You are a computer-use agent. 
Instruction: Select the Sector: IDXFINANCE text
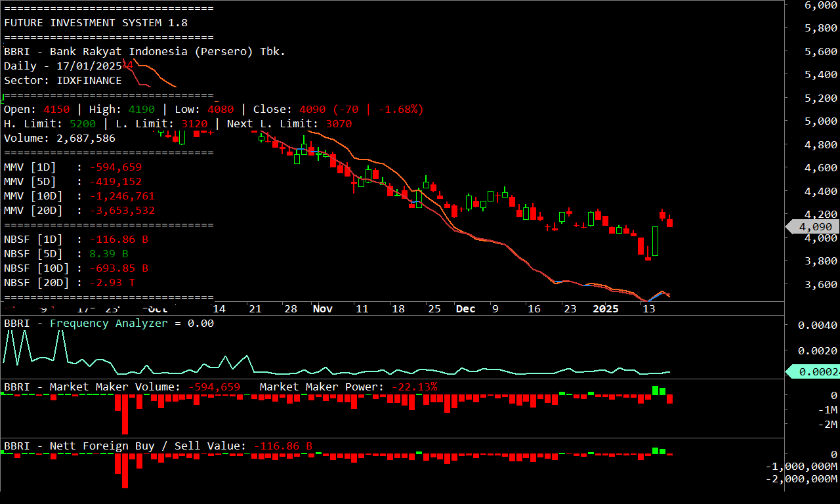(63, 80)
